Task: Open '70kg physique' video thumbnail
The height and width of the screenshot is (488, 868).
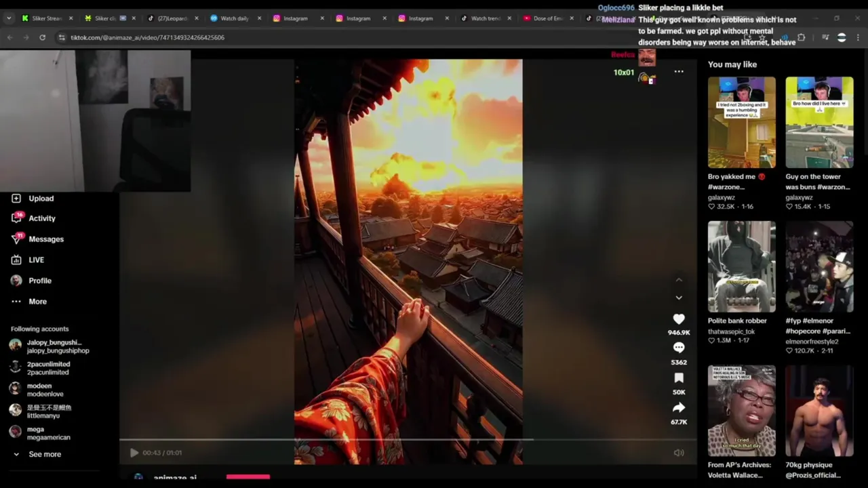Action: click(819, 411)
